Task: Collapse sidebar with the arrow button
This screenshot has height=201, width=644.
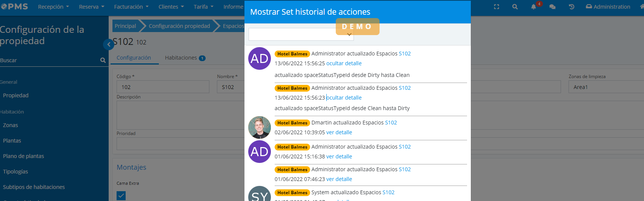Action: tap(108, 44)
